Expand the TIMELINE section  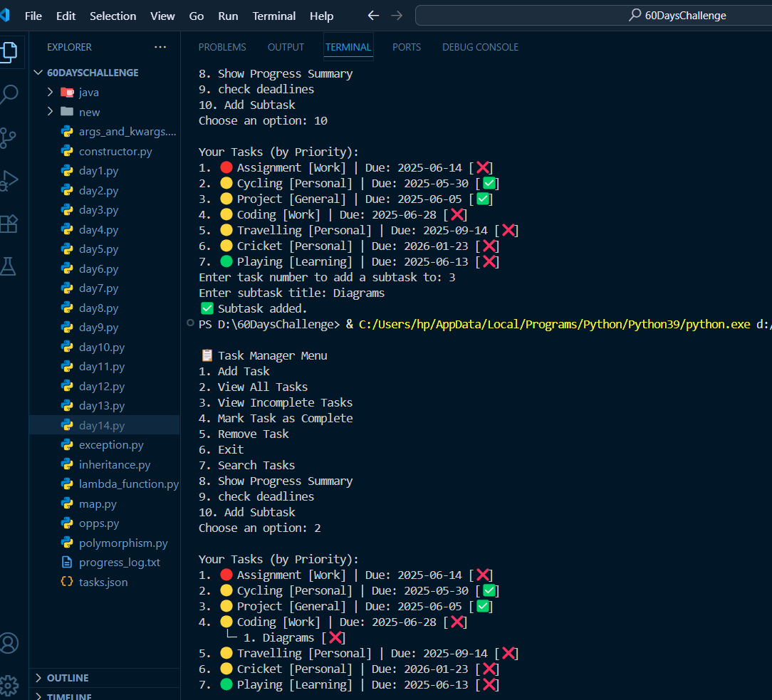(38, 696)
